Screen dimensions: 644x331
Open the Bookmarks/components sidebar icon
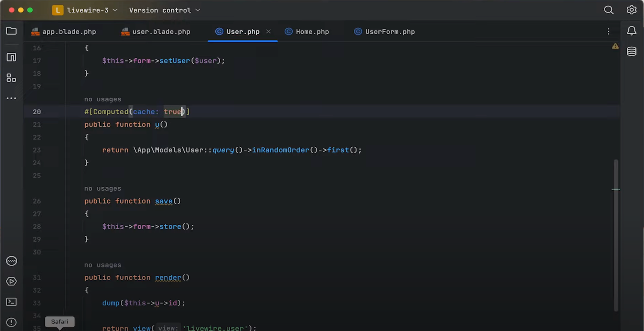(11, 78)
